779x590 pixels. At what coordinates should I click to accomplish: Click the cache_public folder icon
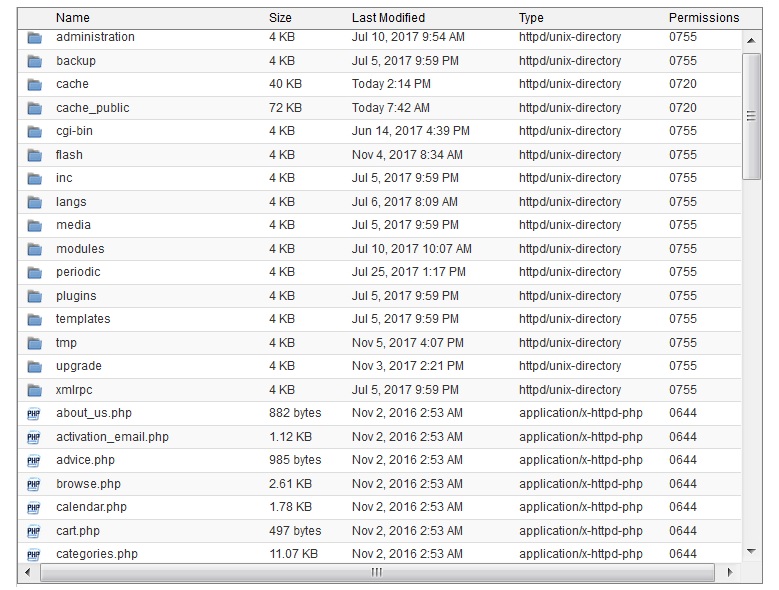click(35, 108)
